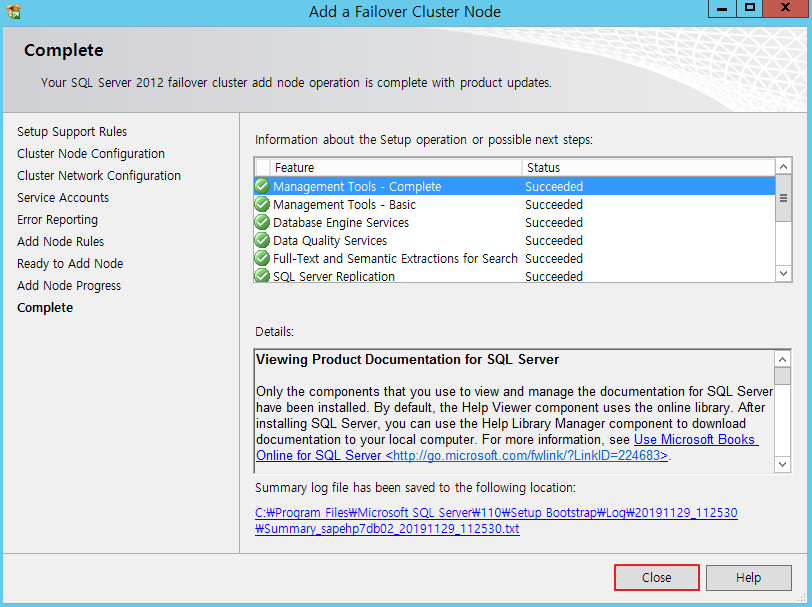Select the Management Tools - Basic row

pyautogui.click(x=515, y=204)
